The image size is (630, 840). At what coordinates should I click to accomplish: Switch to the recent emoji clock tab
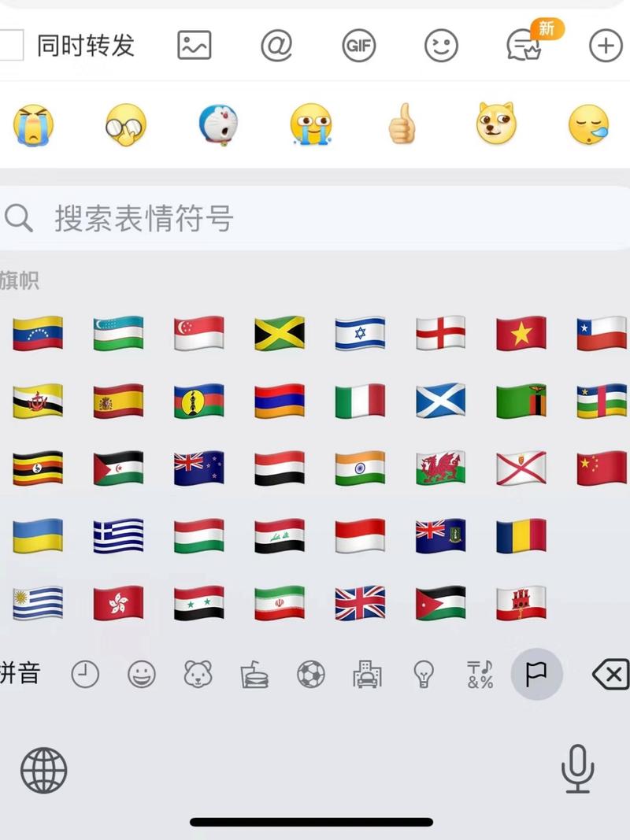click(85, 674)
